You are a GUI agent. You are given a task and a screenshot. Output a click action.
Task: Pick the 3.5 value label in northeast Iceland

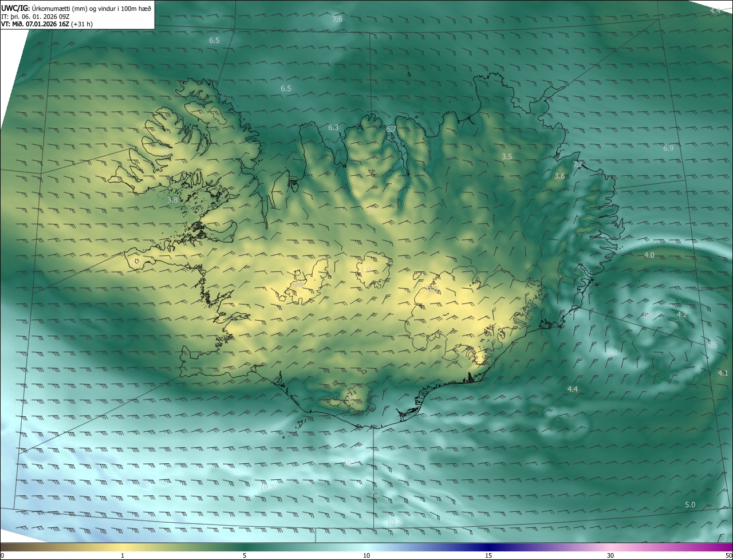pyautogui.click(x=507, y=156)
